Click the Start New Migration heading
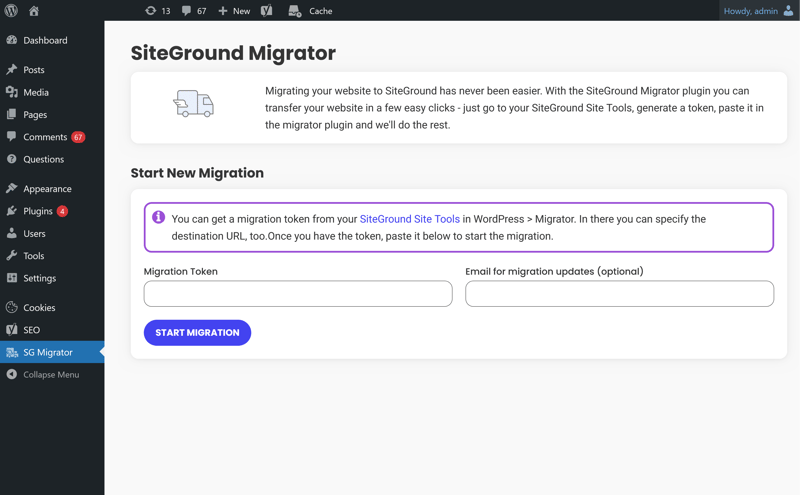 [x=197, y=173]
